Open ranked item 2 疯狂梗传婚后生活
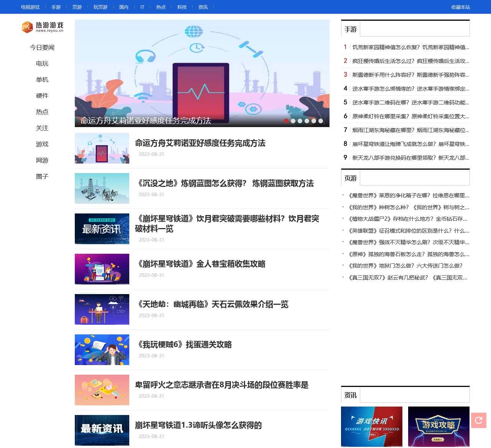491x448 pixels. click(410, 61)
